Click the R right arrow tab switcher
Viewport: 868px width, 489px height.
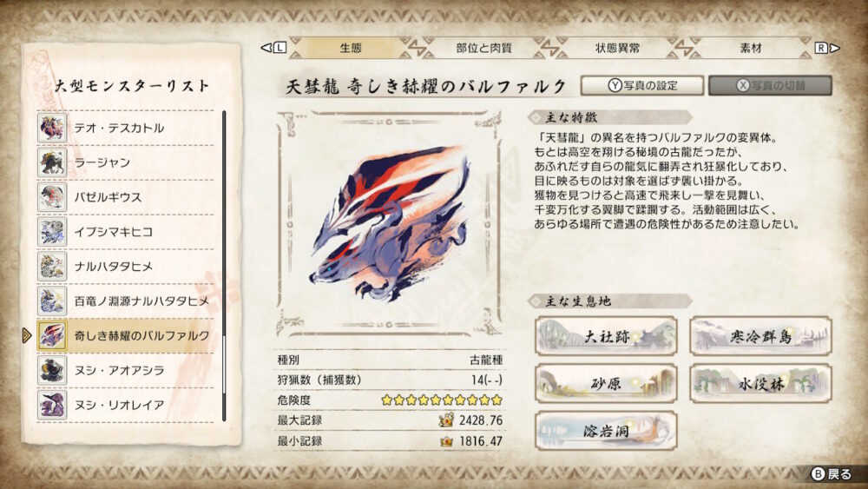[x=827, y=48]
